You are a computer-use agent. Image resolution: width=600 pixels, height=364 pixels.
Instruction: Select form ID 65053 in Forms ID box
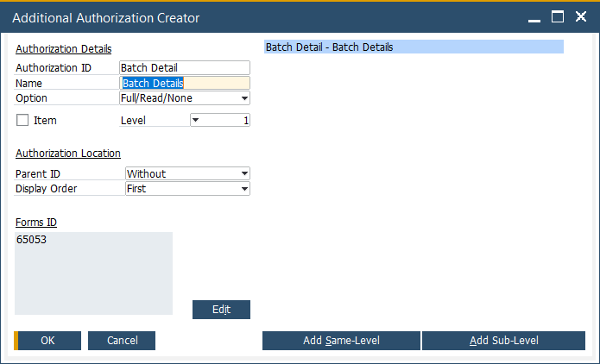(32, 241)
